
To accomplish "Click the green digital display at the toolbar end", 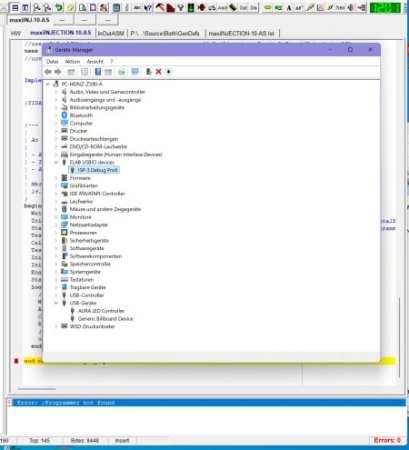I will tap(385, 7).
